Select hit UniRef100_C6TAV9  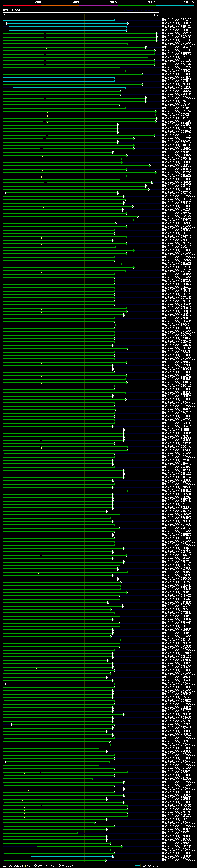click(177, 108)
